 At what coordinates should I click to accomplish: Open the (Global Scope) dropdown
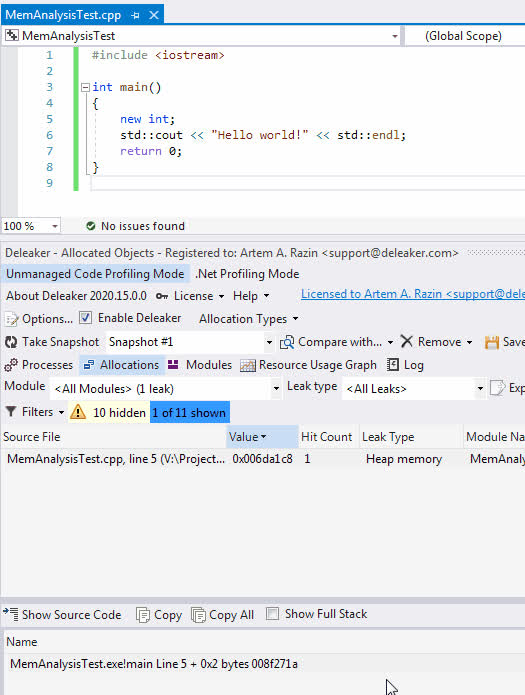tap(466, 36)
